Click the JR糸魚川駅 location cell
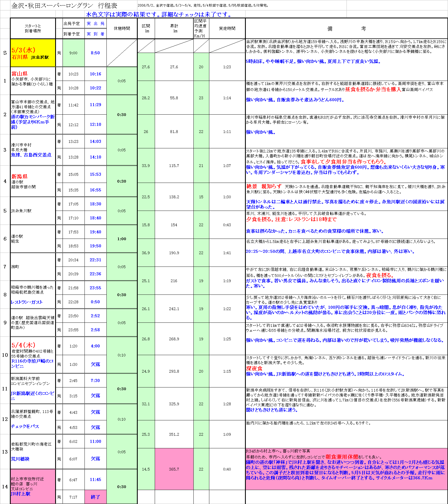This screenshot has height=504, width=448. (33, 211)
